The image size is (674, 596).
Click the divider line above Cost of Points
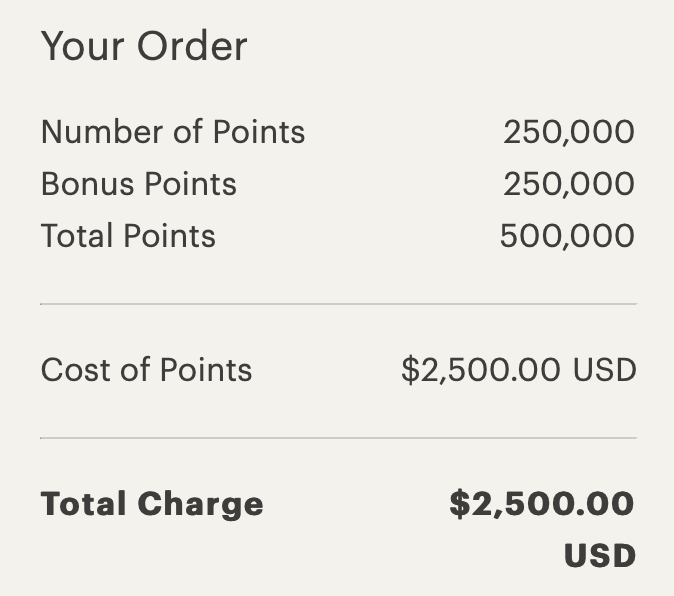pos(338,304)
